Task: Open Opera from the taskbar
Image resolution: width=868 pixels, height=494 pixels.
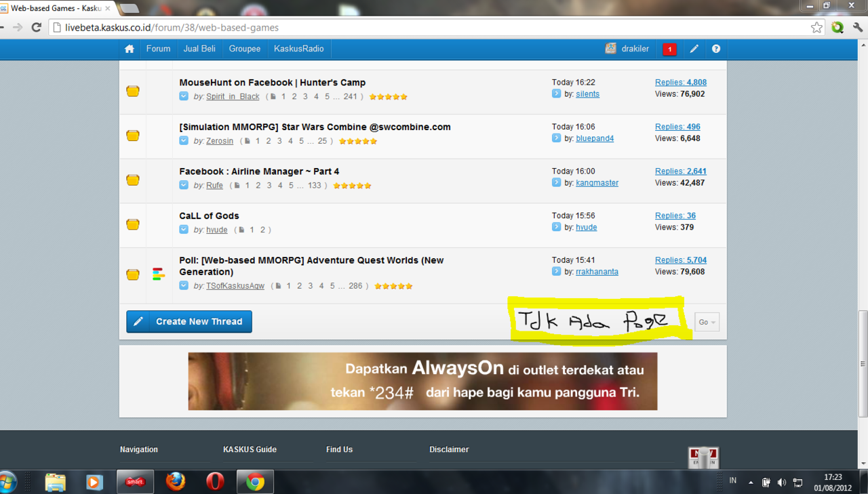Action: point(215,482)
